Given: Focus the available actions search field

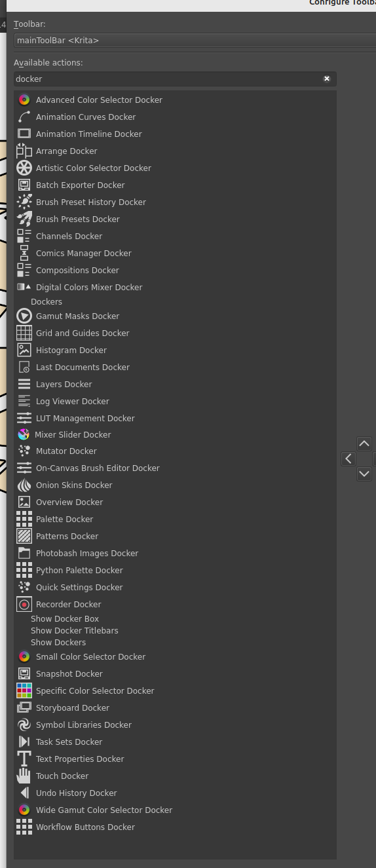Looking at the screenshot, I should pyautogui.click(x=176, y=79).
